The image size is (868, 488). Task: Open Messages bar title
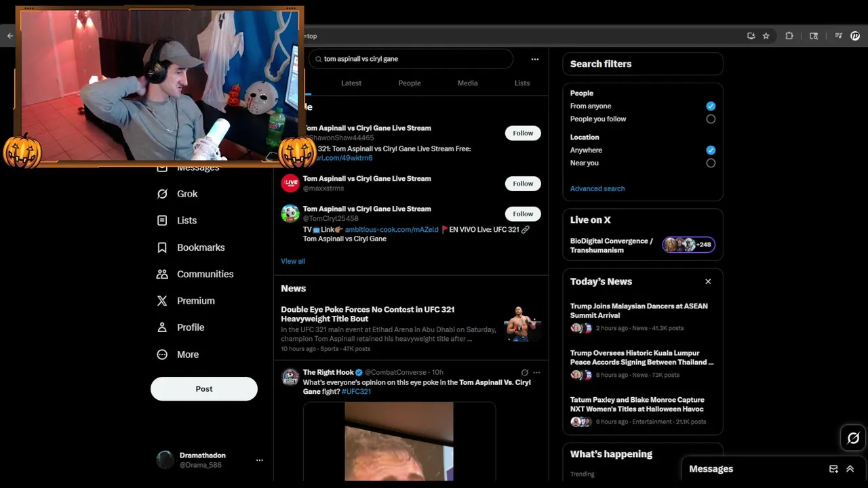711,469
